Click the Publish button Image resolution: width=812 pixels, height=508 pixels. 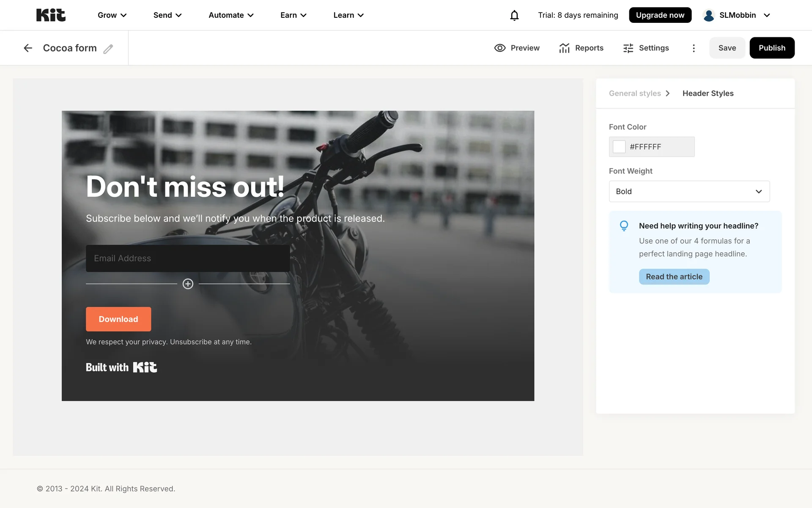coord(771,48)
